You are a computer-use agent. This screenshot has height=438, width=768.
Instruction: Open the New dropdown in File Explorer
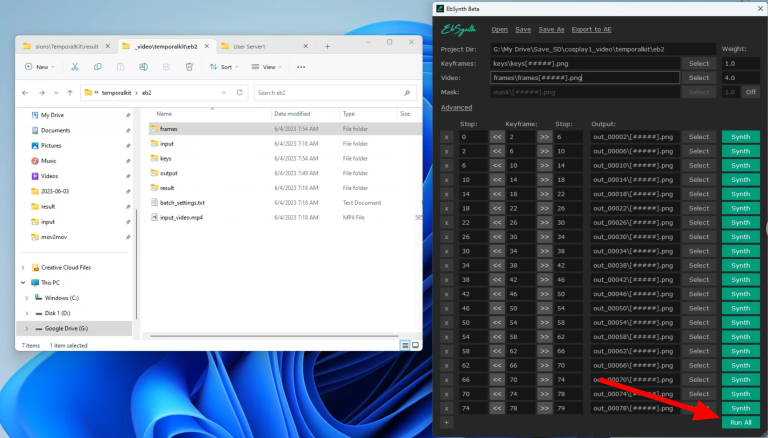pos(40,67)
